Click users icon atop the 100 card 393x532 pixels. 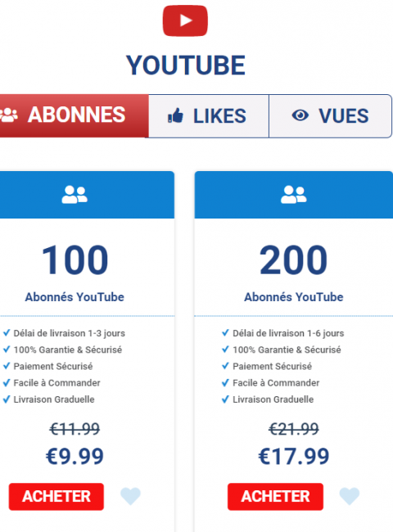[x=75, y=195]
